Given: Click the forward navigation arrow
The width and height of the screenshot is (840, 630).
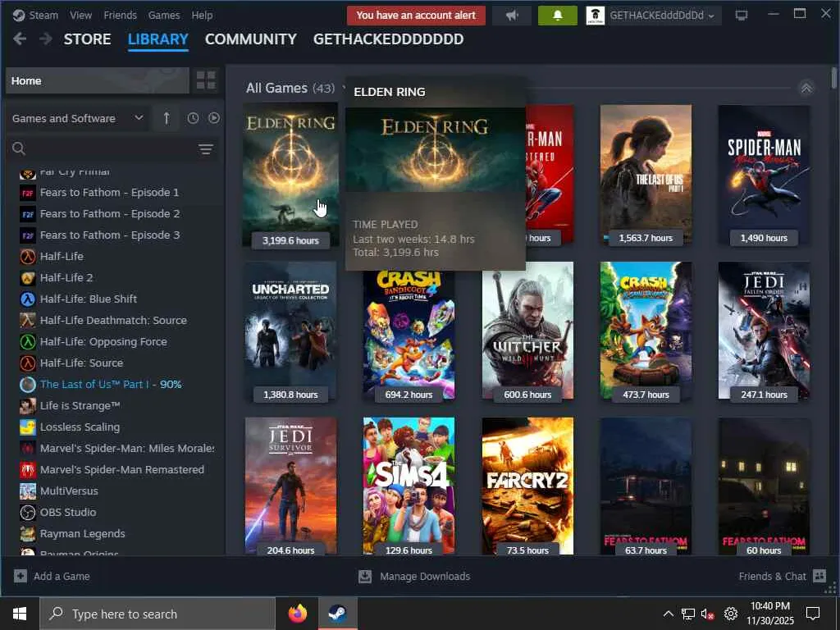Looking at the screenshot, I should coord(46,39).
